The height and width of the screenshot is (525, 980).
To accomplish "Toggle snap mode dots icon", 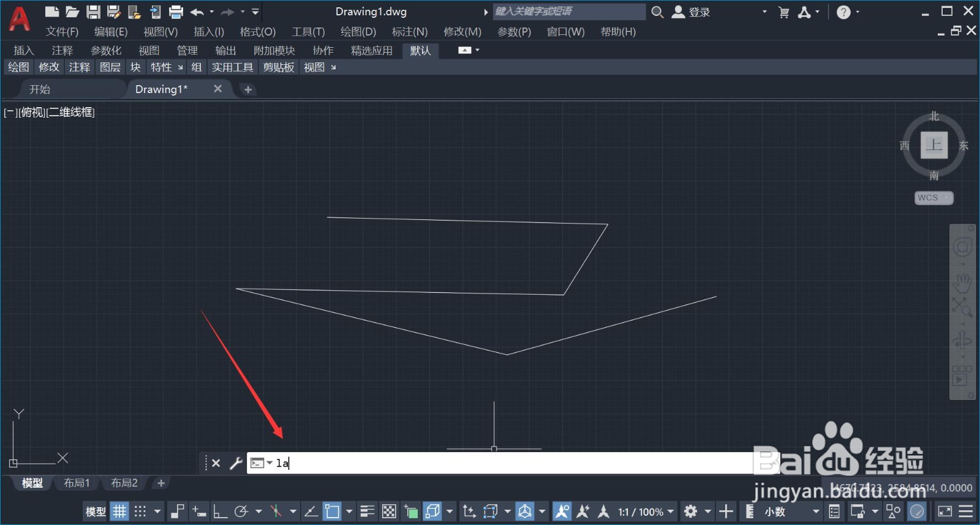I will point(140,512).
